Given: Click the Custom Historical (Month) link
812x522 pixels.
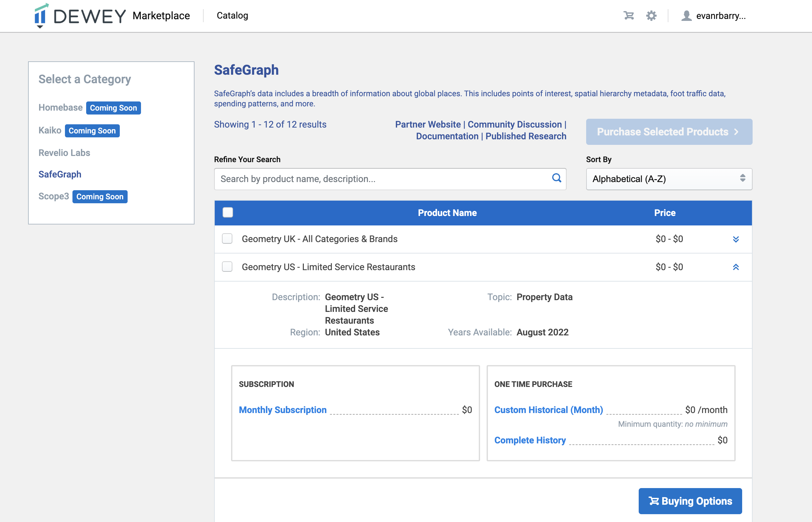Looking at the screenshot, I should [548, 410].
